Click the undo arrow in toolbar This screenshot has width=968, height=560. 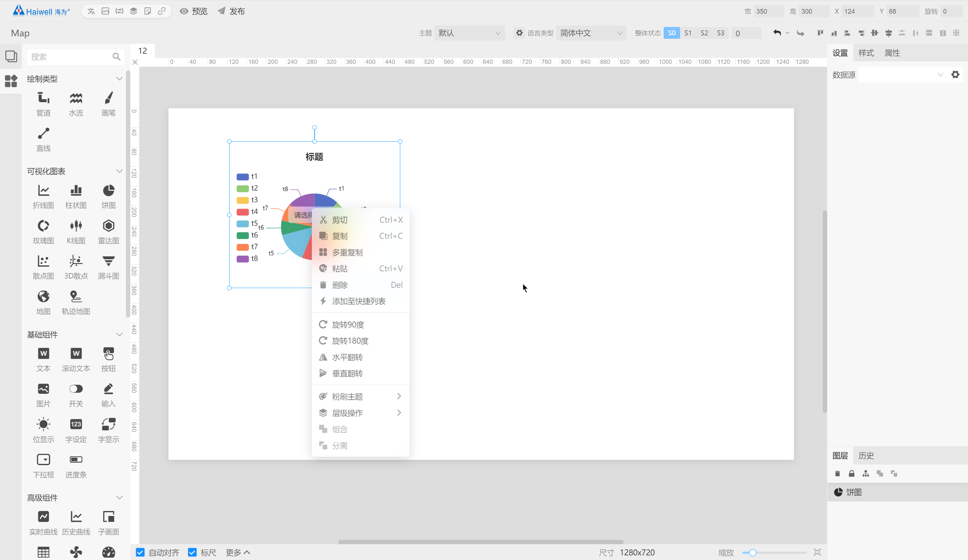[777, 33]
